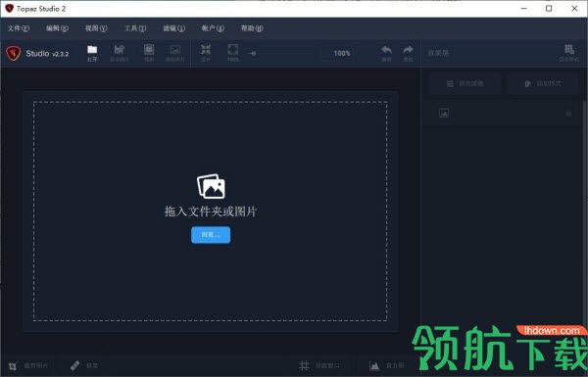
Task: Open the 帮助(H) menu
Action: [252, 28]
